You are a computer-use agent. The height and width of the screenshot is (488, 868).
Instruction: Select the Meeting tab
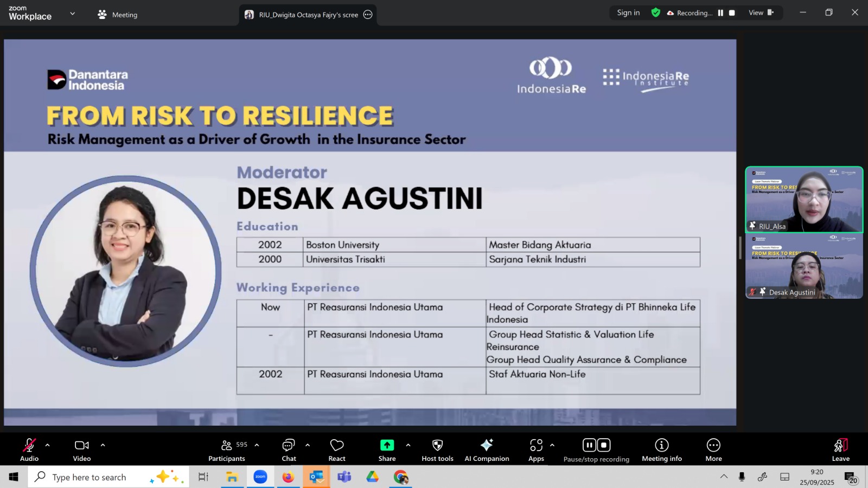coord(118,15)
